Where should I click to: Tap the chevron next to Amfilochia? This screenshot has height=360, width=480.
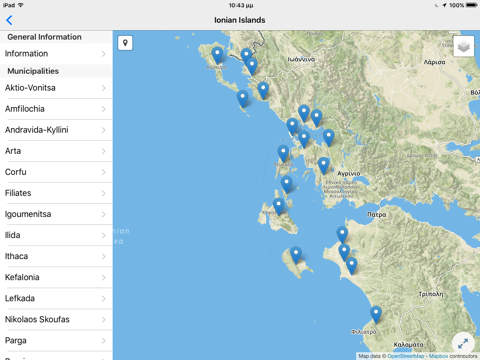[104, 109]
